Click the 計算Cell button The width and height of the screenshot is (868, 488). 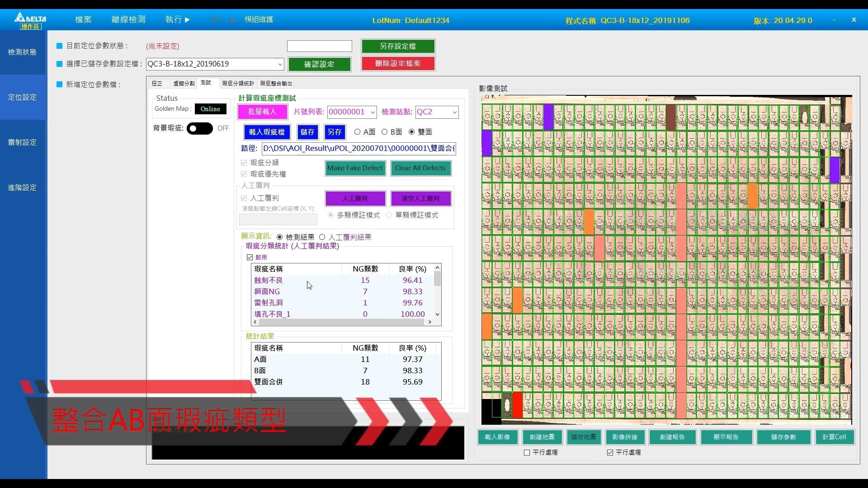[834, 437]
